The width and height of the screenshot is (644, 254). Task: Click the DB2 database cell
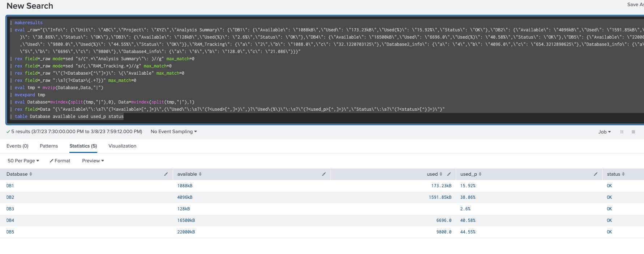(x=10, y=197)
